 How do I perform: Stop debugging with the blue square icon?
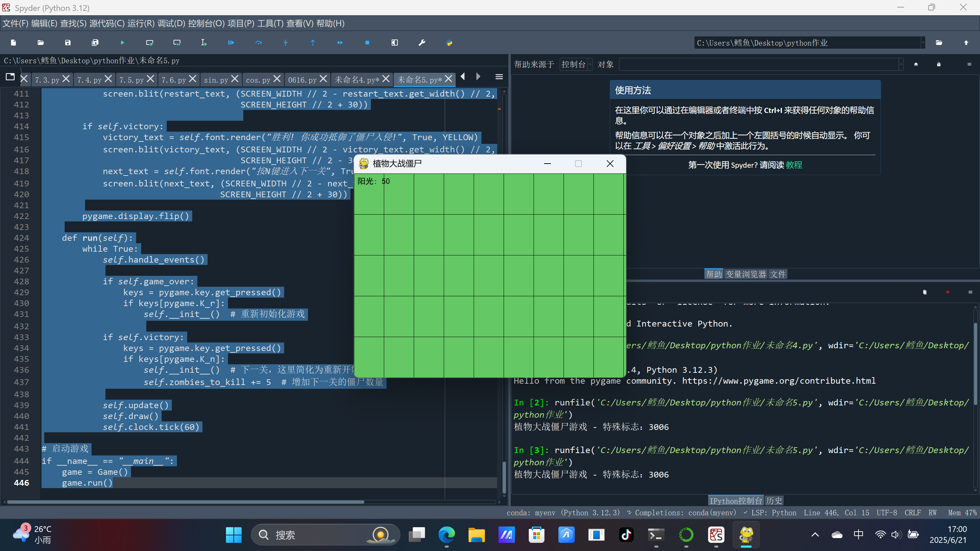pos(367,43)
